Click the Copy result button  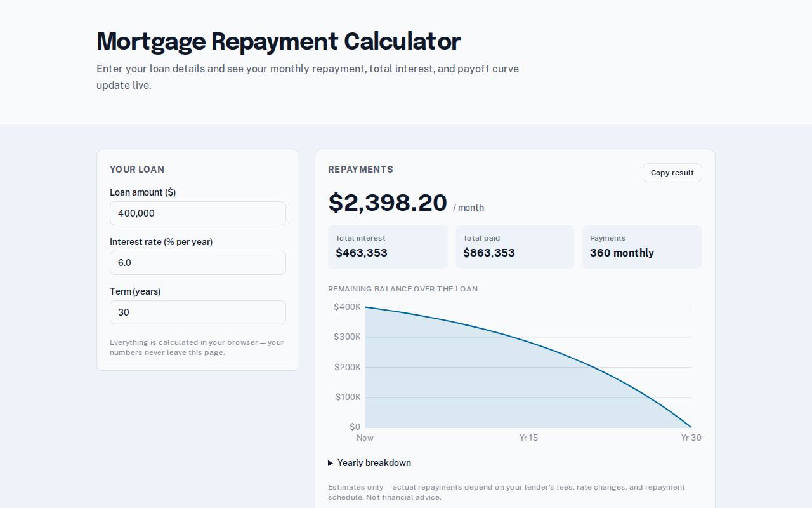point(672,173)
